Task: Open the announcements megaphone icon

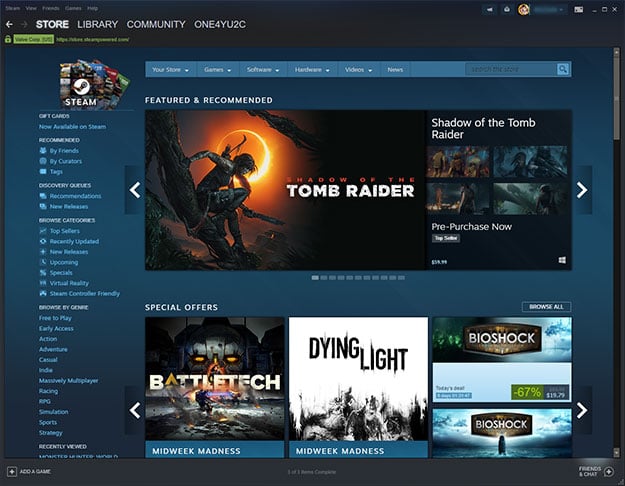Action: [x=489, y=10]
